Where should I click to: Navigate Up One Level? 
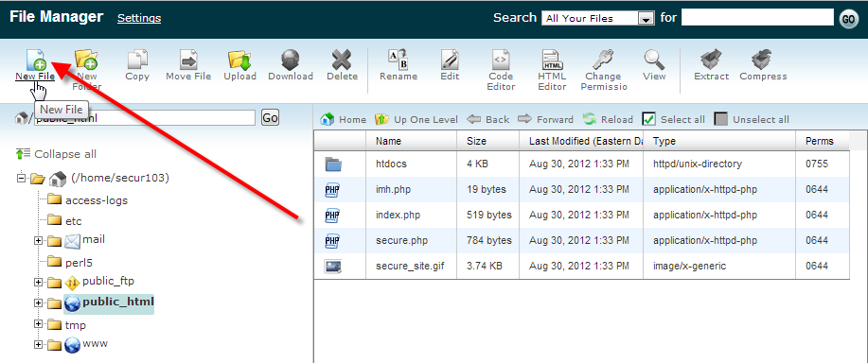(416, 119)
